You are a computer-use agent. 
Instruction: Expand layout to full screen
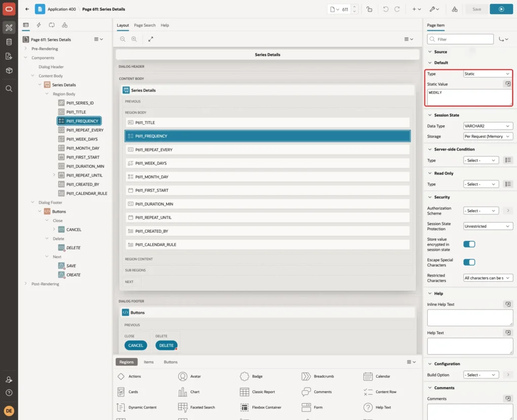click(150, 39)
